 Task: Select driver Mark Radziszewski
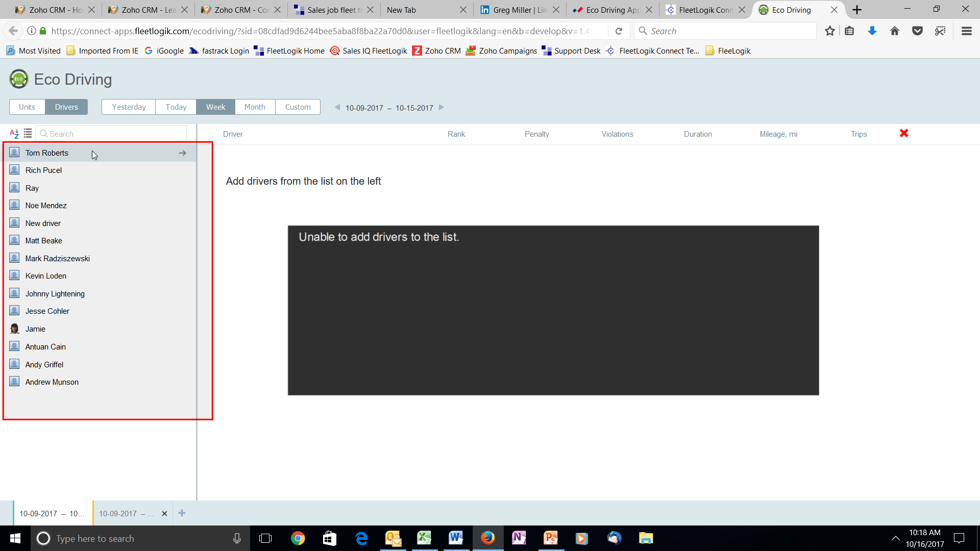[58, 259]
